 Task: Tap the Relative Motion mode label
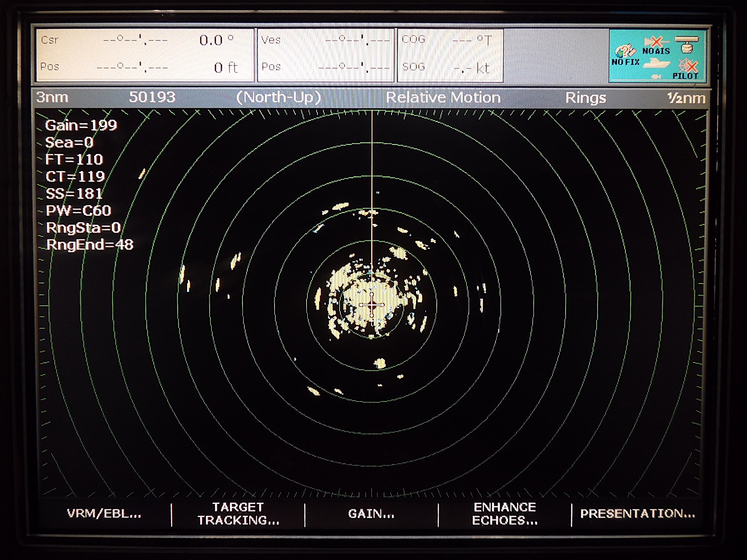click(443, 97)
